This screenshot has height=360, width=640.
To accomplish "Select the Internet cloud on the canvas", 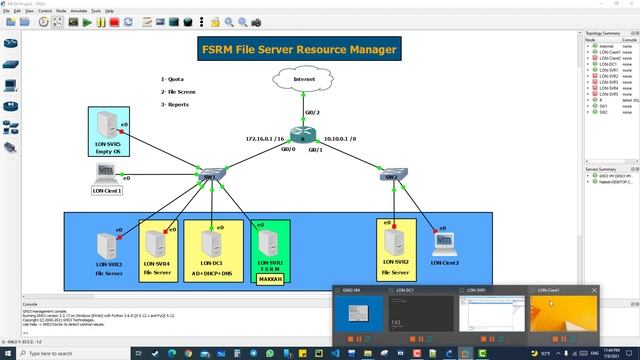I will pyautogui.click(x=303, y=79).
